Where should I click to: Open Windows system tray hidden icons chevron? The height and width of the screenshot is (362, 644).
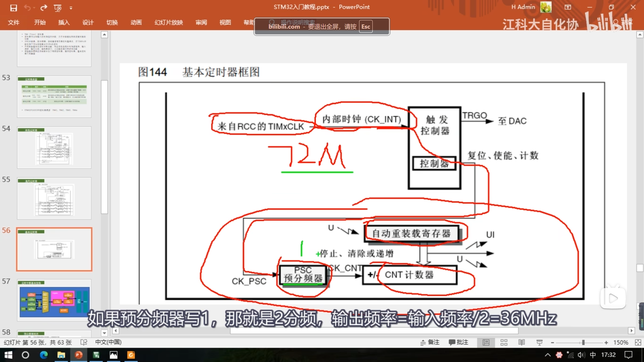coord(548,355)
